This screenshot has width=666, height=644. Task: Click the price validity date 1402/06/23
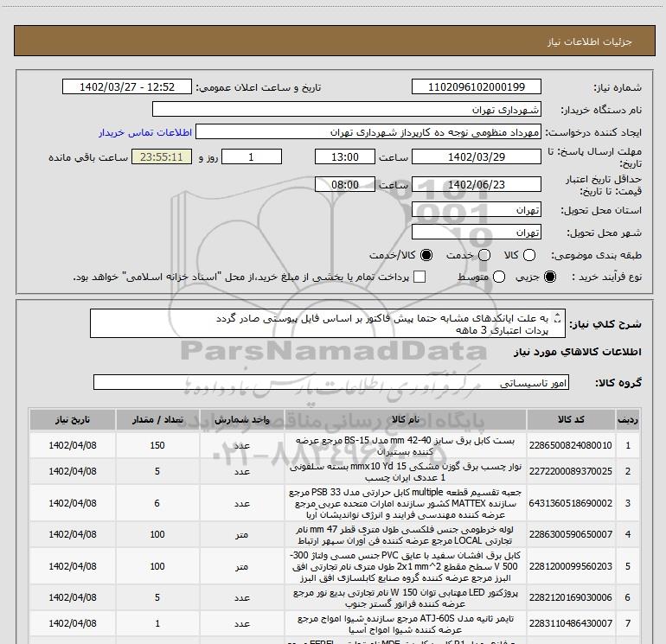[476, 185]
